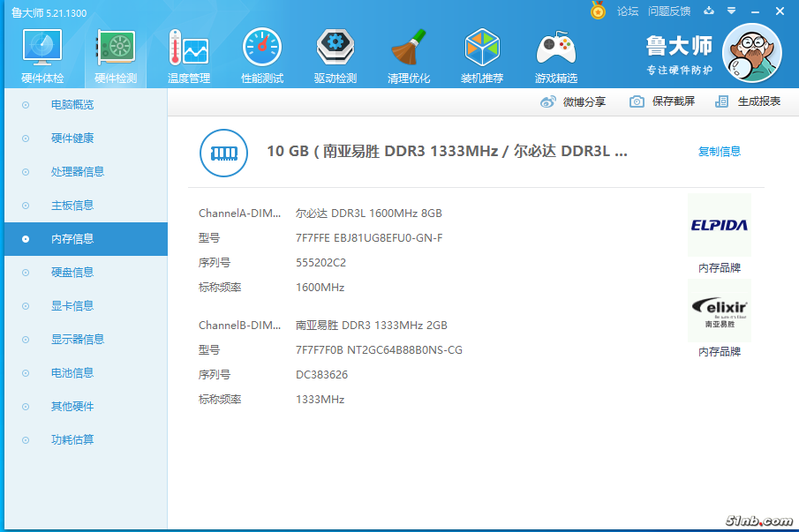Expand the title bar dropdown menu arrow
Image resolution: width=799 pixels, height=532 pixels.
(731, 11)
